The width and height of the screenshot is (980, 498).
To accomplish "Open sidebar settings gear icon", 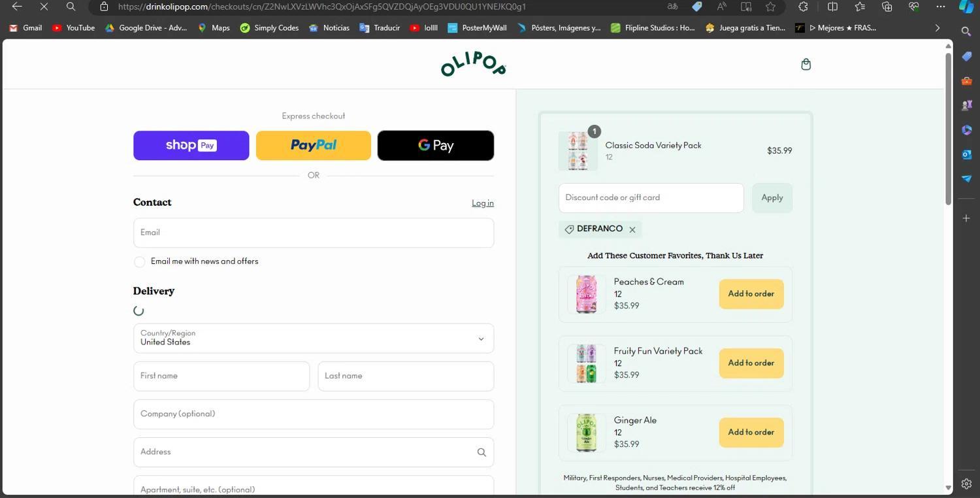I will pos(966,484).
